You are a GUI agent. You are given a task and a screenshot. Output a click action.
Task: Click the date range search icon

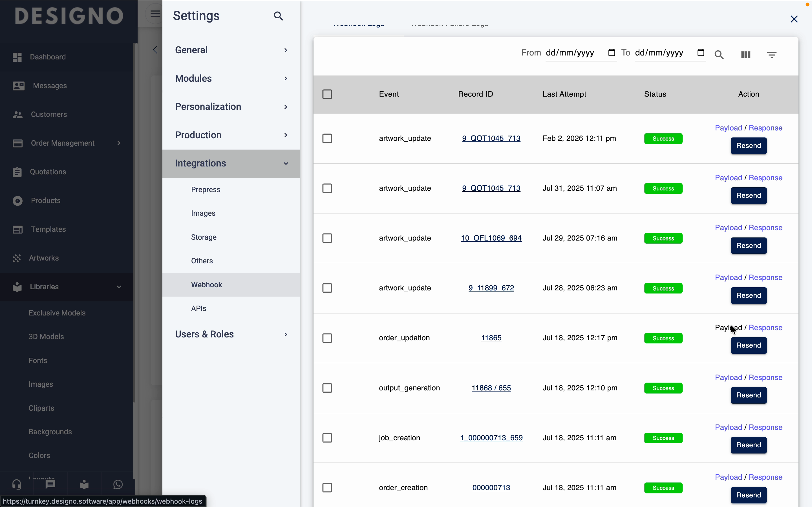pos(719,55)
